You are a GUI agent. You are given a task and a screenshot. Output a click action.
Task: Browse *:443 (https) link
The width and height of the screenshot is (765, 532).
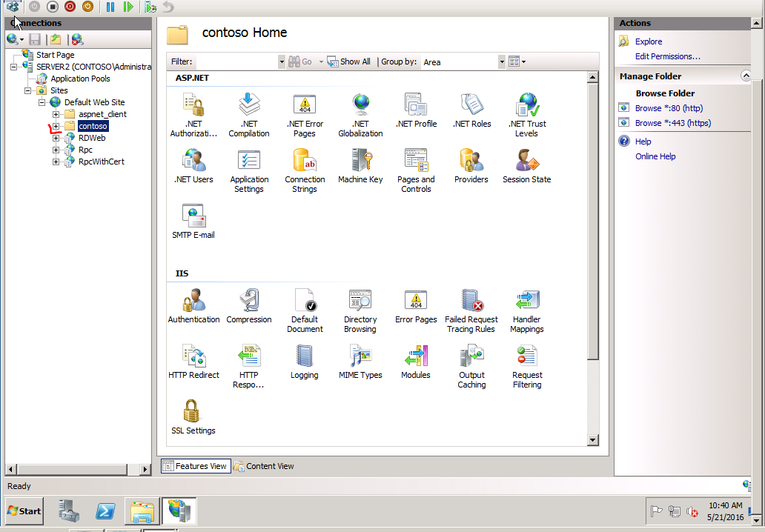pos(673,123)
